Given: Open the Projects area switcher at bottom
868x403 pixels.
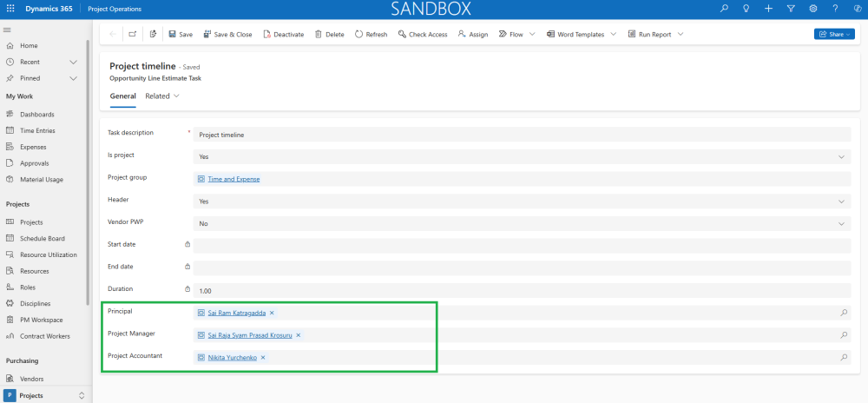Looking at the screenshot, I should pyautogui.click(x=45, y=395).
